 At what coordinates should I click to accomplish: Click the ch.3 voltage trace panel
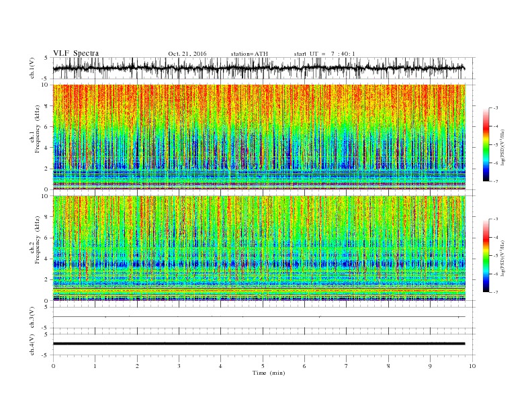pos(264,318)
